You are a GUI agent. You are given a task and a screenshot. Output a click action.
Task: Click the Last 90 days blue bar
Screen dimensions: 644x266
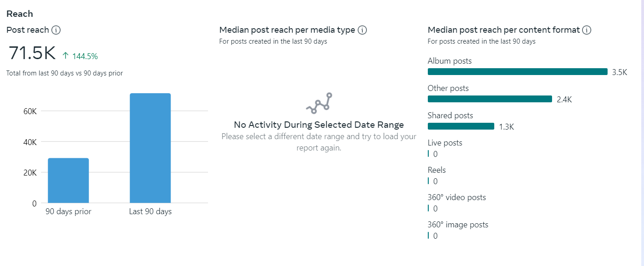click(x=150, y=148)
